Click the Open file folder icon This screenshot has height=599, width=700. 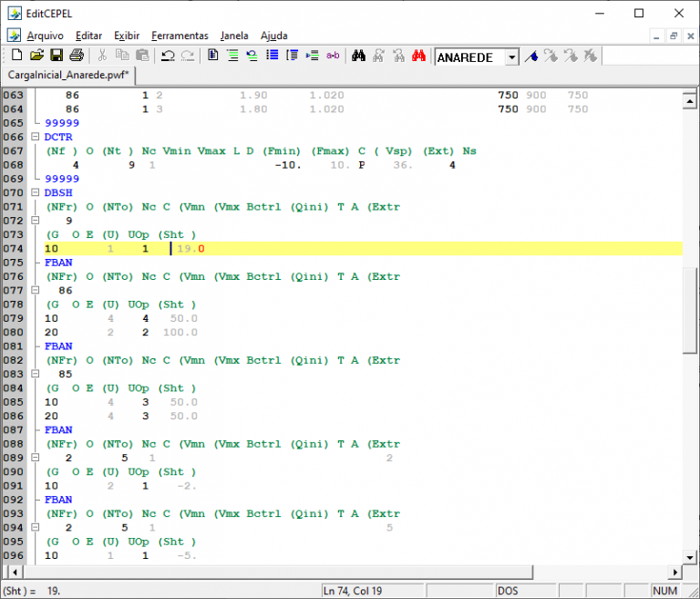pyautogui.click(x=36, y=57)
